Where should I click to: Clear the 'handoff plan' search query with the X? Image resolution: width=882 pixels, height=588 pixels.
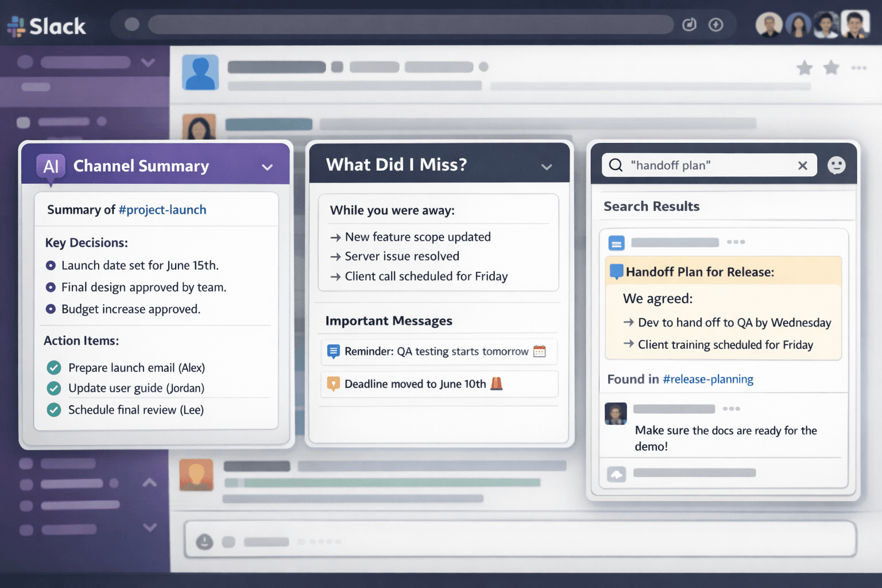coord(802,165)
